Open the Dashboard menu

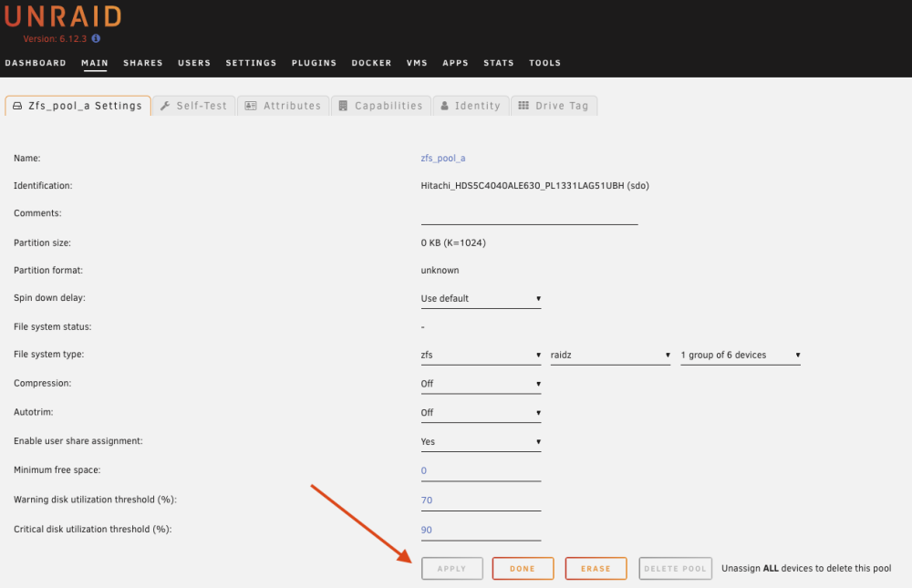[x=36, y=63]
